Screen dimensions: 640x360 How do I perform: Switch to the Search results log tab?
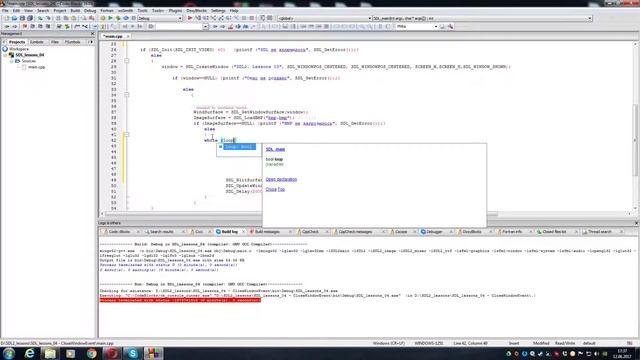coord(162,232)
